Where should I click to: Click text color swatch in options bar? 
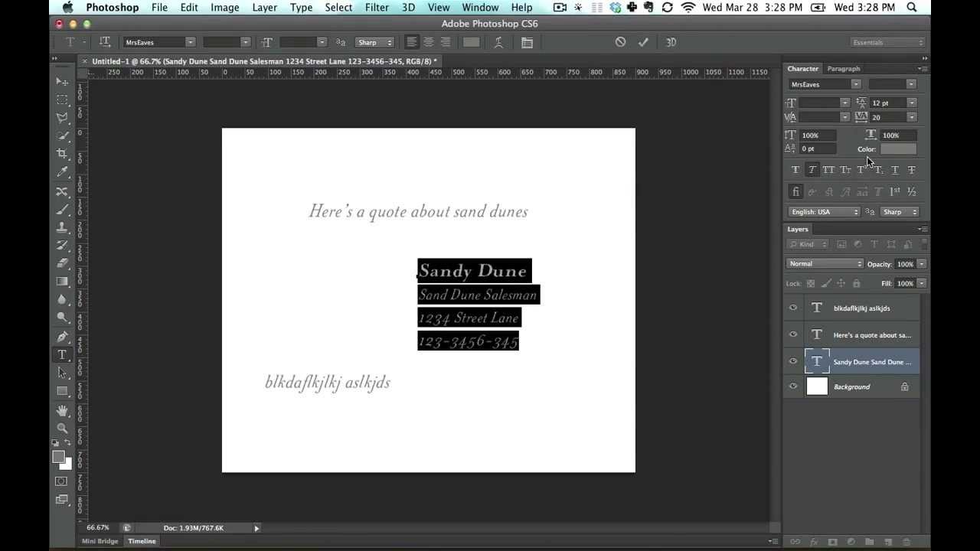tap(472, 42)
